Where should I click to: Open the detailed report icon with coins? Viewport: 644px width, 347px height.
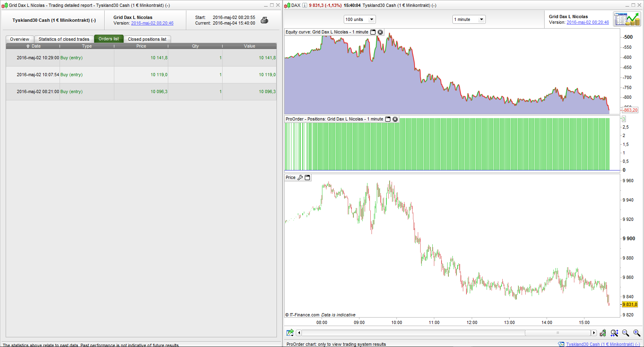tap(627, 19)
